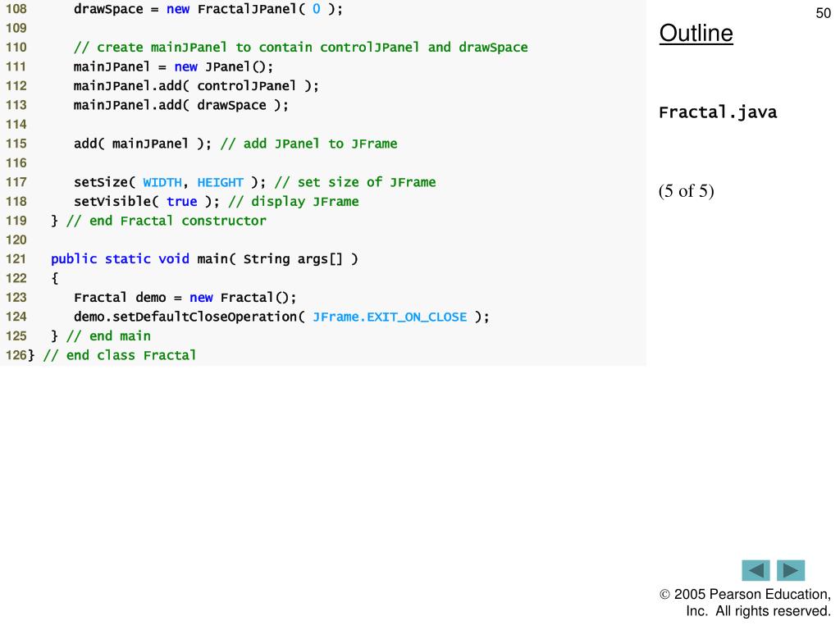Click line 112 add controlJPanel statement
The image size is (840, 630).
pos(196,85)
